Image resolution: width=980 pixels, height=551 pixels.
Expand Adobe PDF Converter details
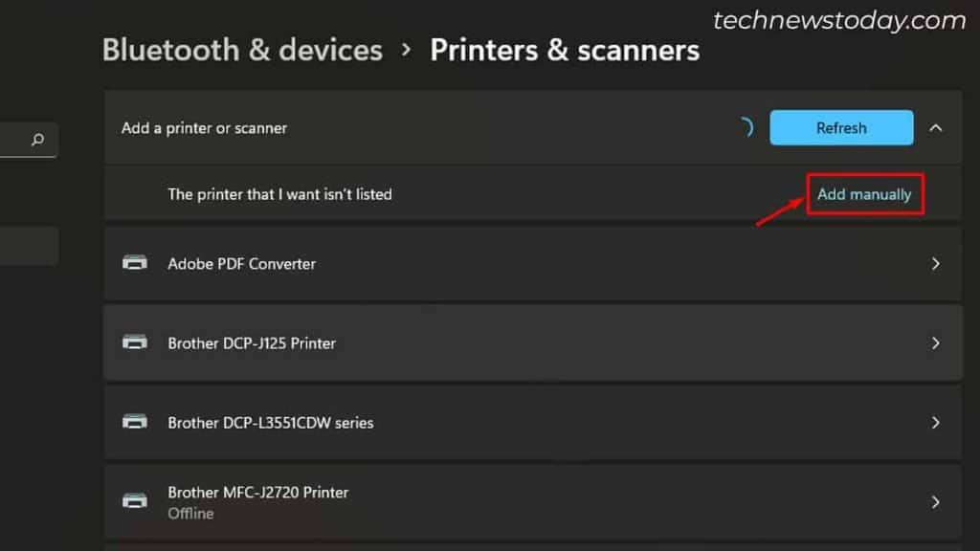coord(935,263)
